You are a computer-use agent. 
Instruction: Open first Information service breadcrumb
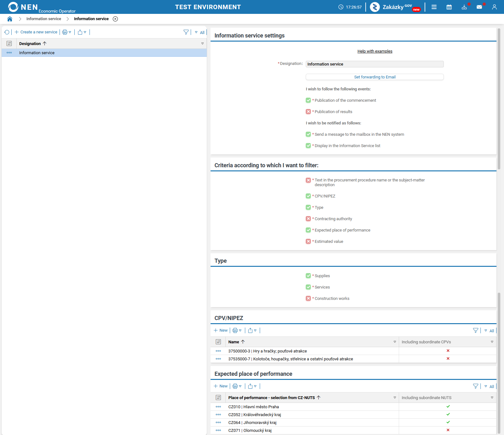(44, 19)
